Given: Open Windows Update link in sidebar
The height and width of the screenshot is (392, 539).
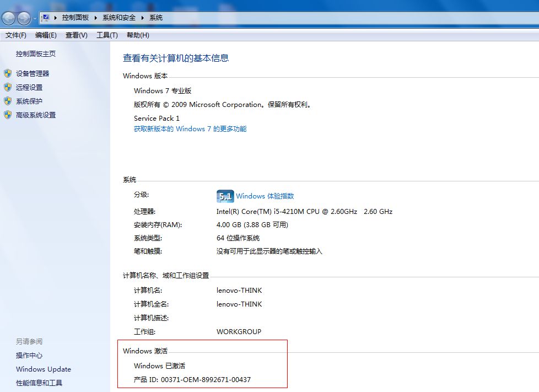Looking at the screenshot, I should (44, 369).
